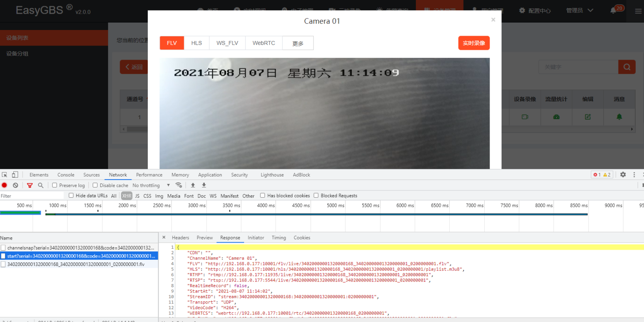Select the .flv request row
Image resolution: width=644 pixels, height=322 pixels.
[x=79, y=264]
